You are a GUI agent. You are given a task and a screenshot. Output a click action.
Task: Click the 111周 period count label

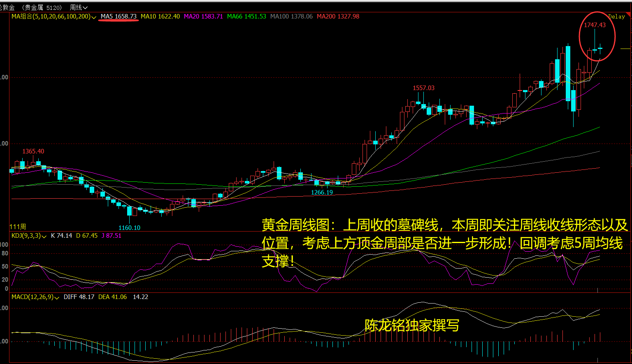point(18,227)
